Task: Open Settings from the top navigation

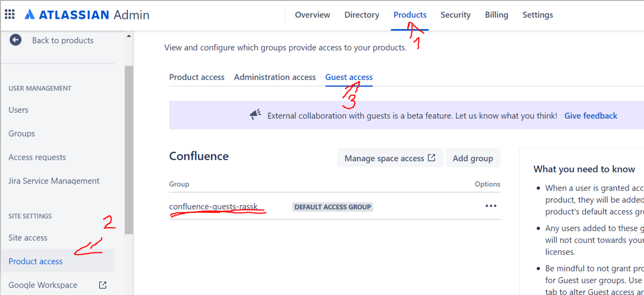Action: [538, 15]
